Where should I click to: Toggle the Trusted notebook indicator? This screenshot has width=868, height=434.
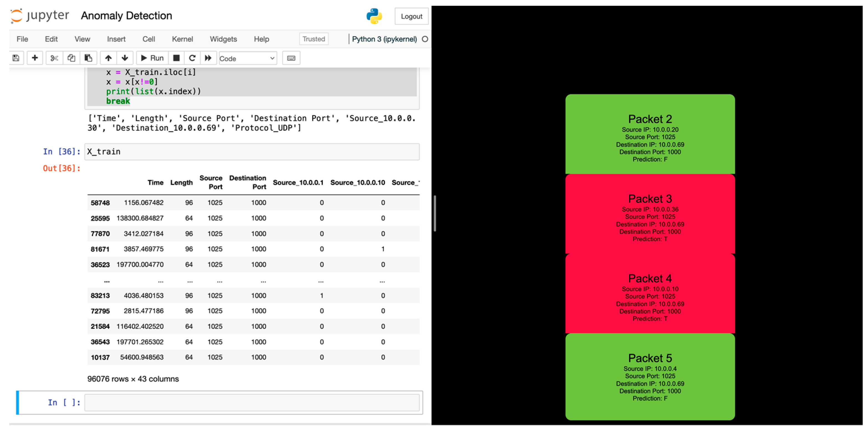click(313, 39)
